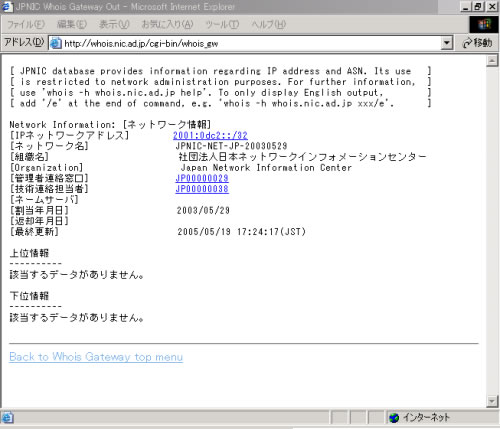This screenshot has height=429, width=500.
Task: Open the ツール(T) menu
Action: point(222,24)
